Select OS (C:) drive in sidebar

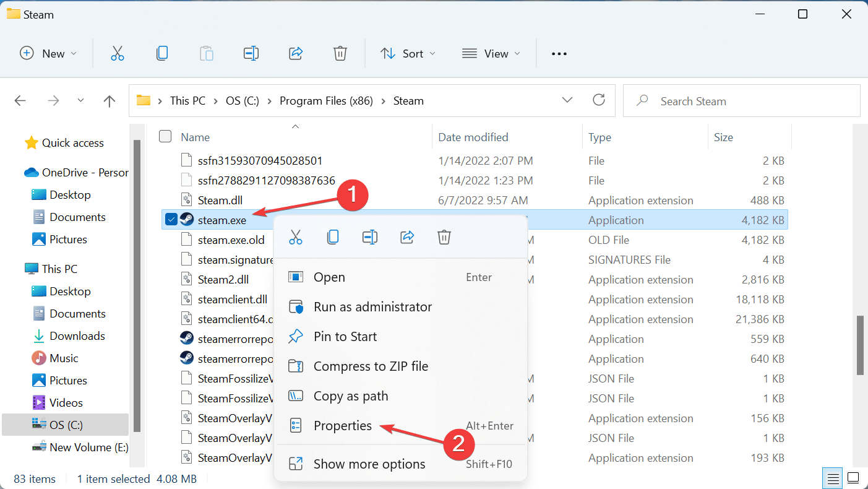[x=65, y=425]
